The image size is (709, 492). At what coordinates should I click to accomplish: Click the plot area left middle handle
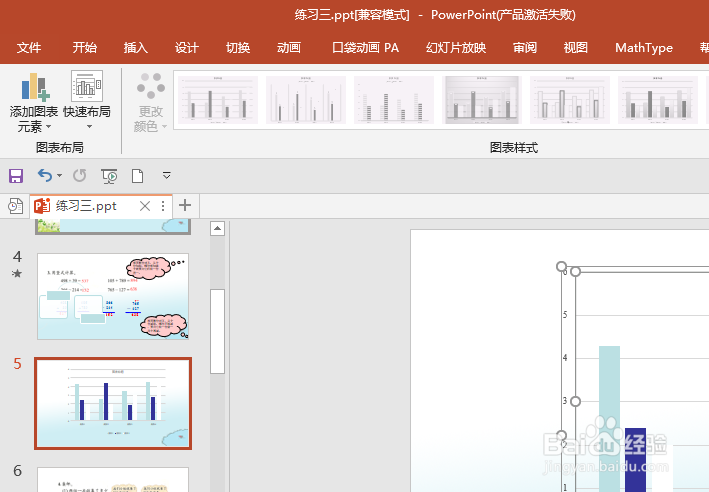(575, 401)
